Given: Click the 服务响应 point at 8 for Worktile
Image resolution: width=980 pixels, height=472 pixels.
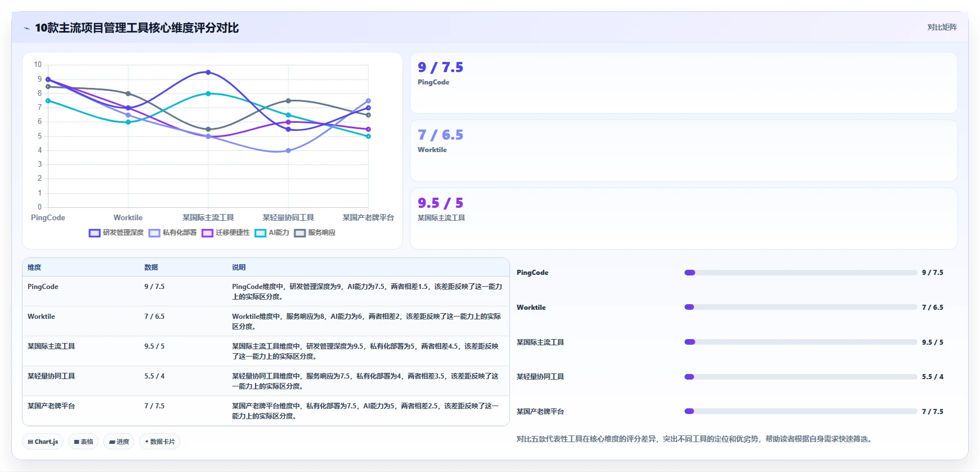Looking at the screenshot, I should (x=128, y=93).
